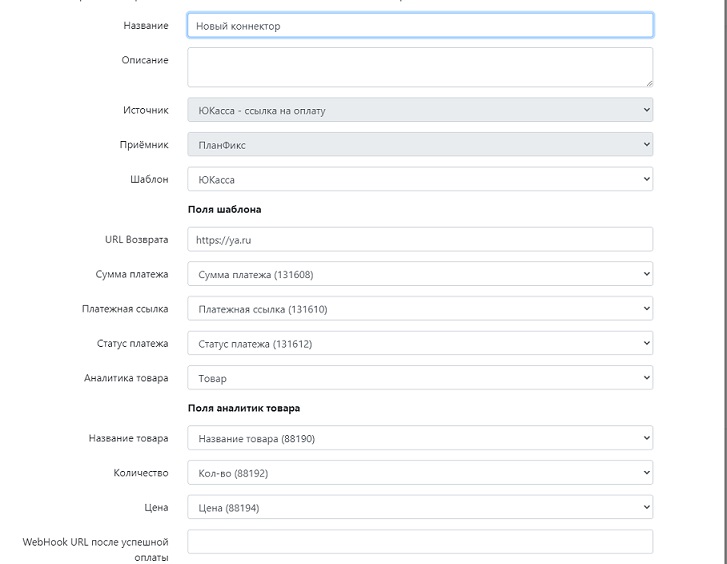Focus the Описание textarea
This screenshot has width=727, height=564.
(420, 67)
